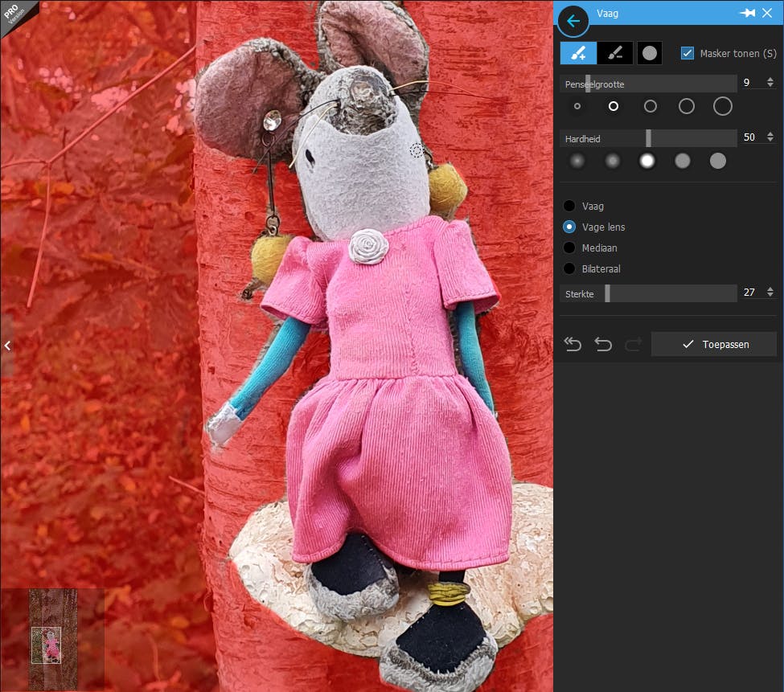Click the Toepassen button

714,344
